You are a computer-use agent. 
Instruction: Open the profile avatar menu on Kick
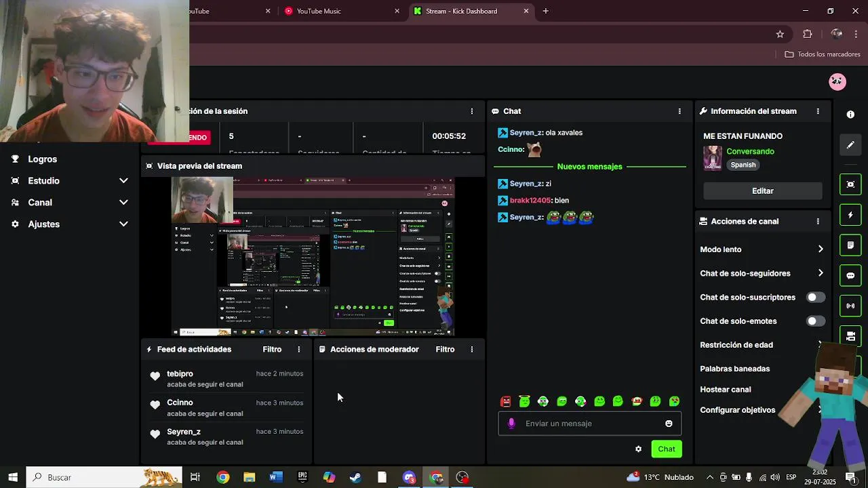point(837,81)
